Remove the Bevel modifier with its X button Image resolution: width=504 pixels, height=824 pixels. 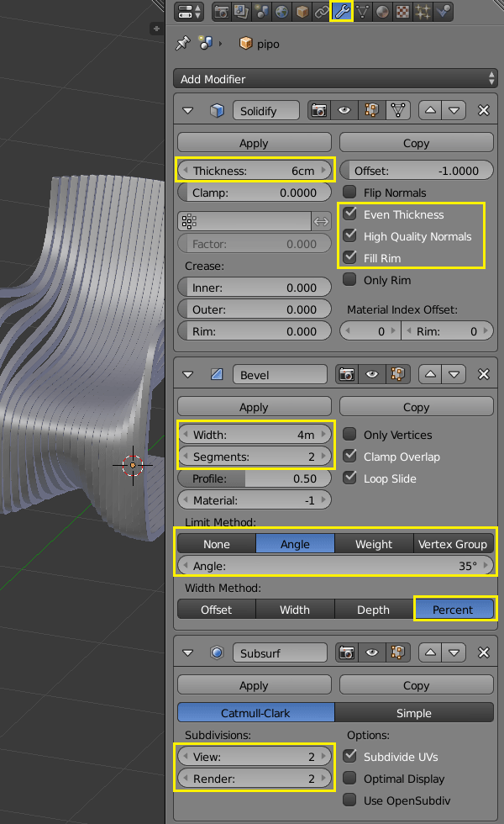click(x=483, y=373)
